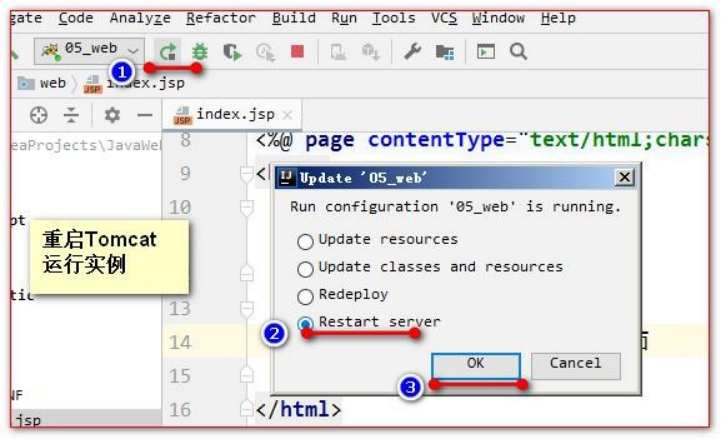Open Project Structure folder icon in toolbar

[445, 52]
